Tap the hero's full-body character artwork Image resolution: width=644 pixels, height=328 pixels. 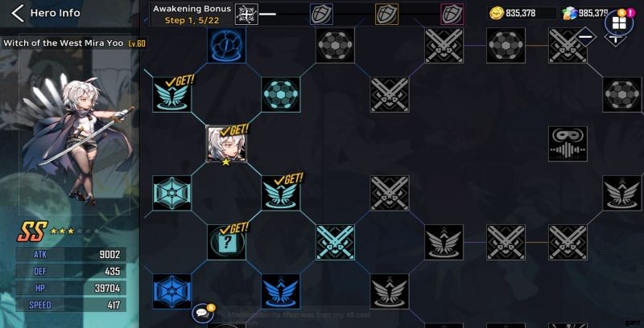pos(77,139)
